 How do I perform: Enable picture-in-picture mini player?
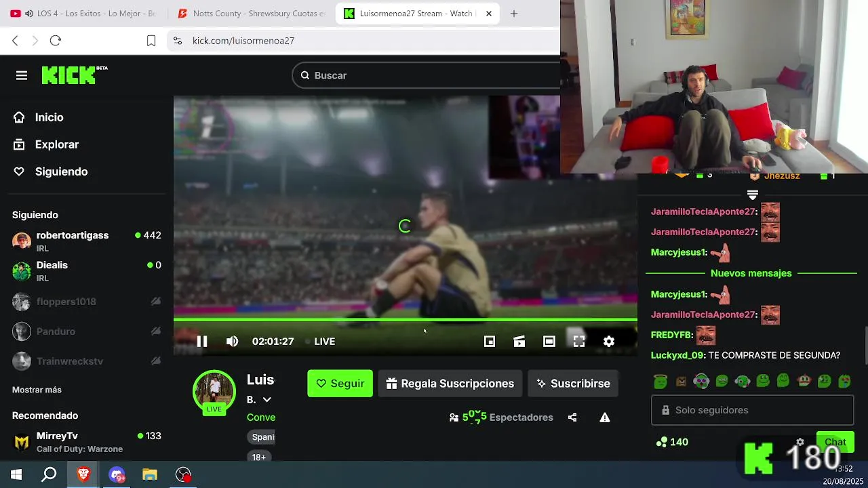click(x=490, y=341)
